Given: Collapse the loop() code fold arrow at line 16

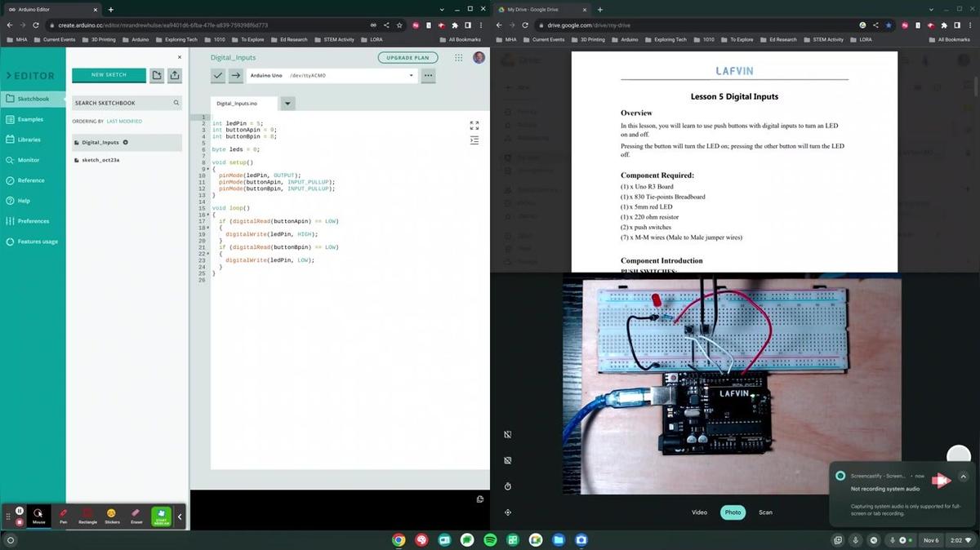Looking at the screenshot, I should click(x=208, y=215).
